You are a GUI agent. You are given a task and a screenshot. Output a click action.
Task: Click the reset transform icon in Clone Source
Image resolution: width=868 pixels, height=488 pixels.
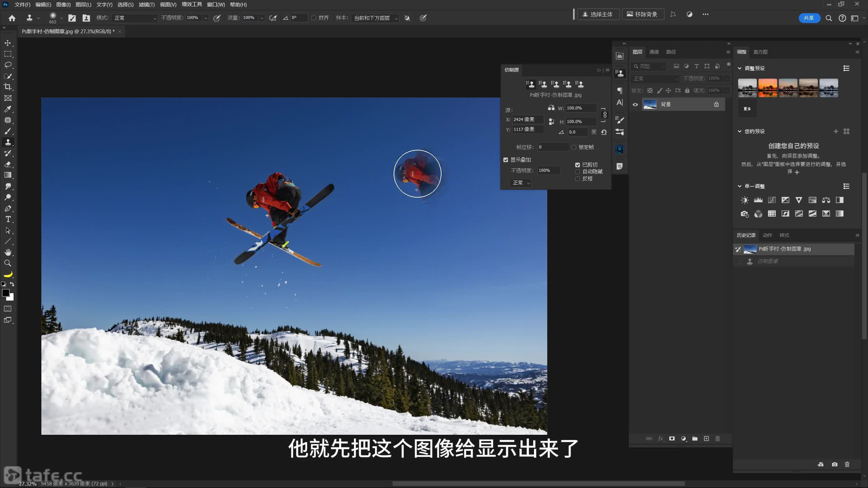(x=604, y=132)
